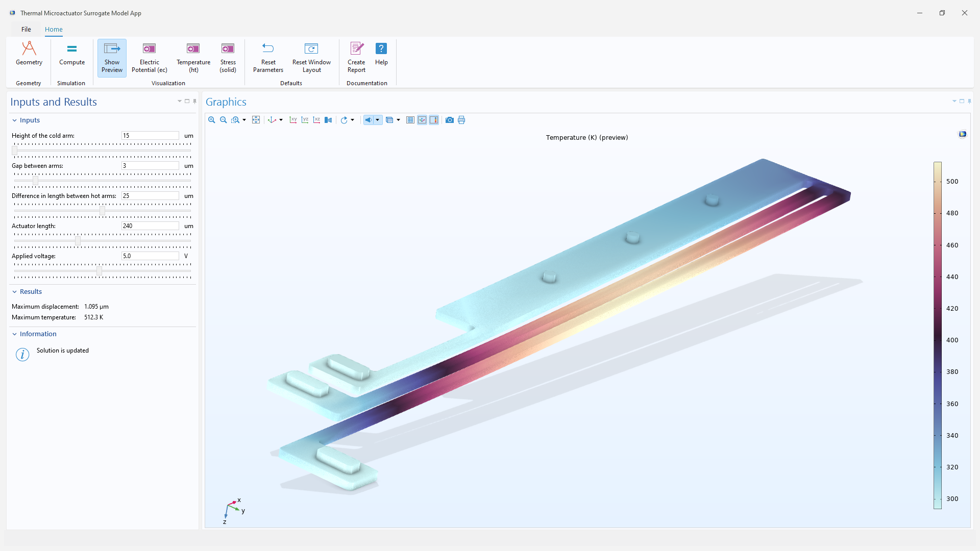Select the Home ribbon tab
The width and height of the screenshot is (980, 551).
[x=54, y=29]
